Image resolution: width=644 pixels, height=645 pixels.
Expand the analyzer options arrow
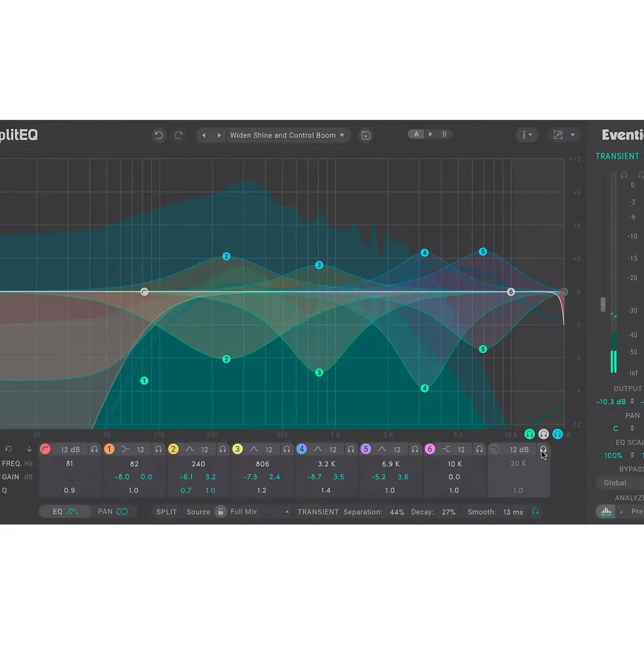tap(621, 511)
